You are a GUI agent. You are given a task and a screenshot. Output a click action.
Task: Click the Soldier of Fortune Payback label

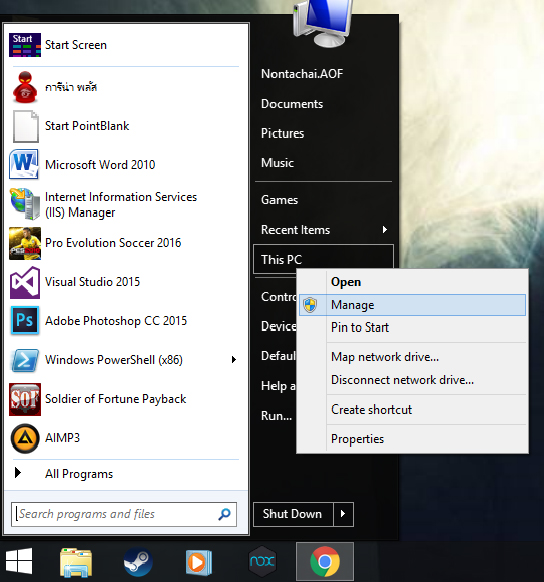pos(115,399)
